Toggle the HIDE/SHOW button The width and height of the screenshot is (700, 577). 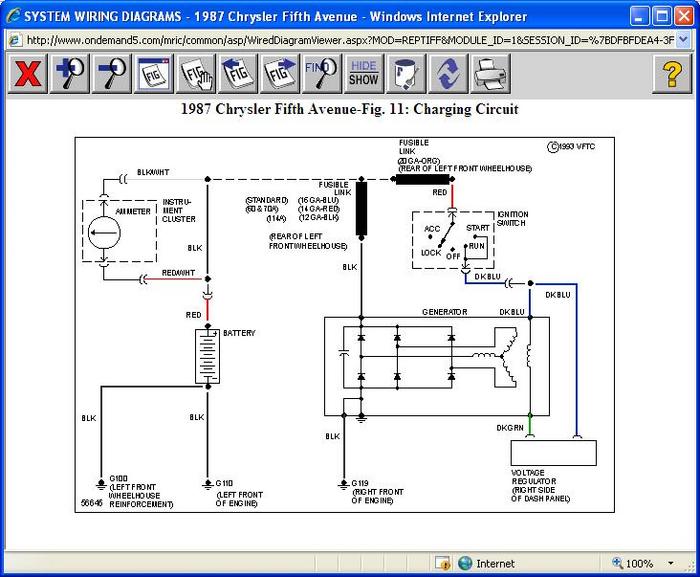coord(364,74)
